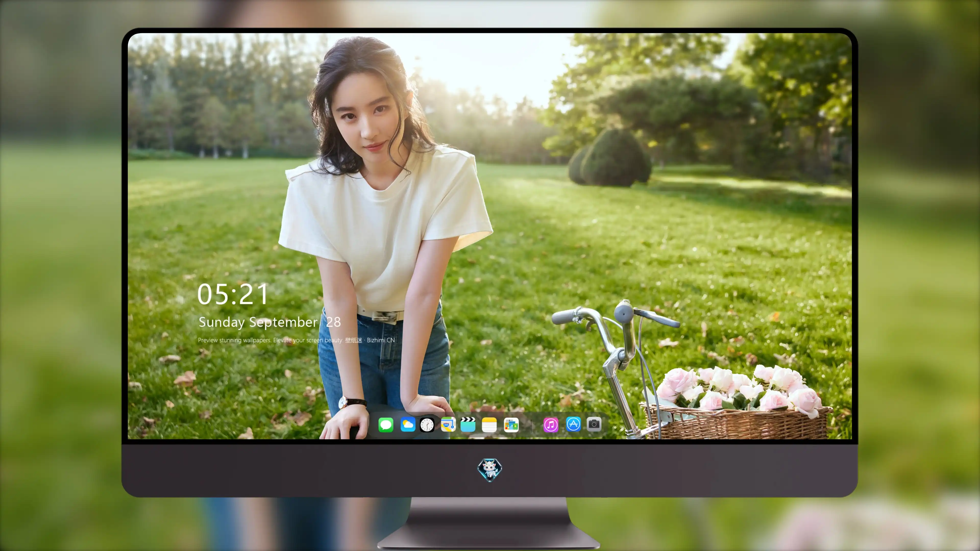Image resolution: width=980 pixels, height=551 pixels.
Task: Open the Clock app in the dock
Action: coord(427,425)
